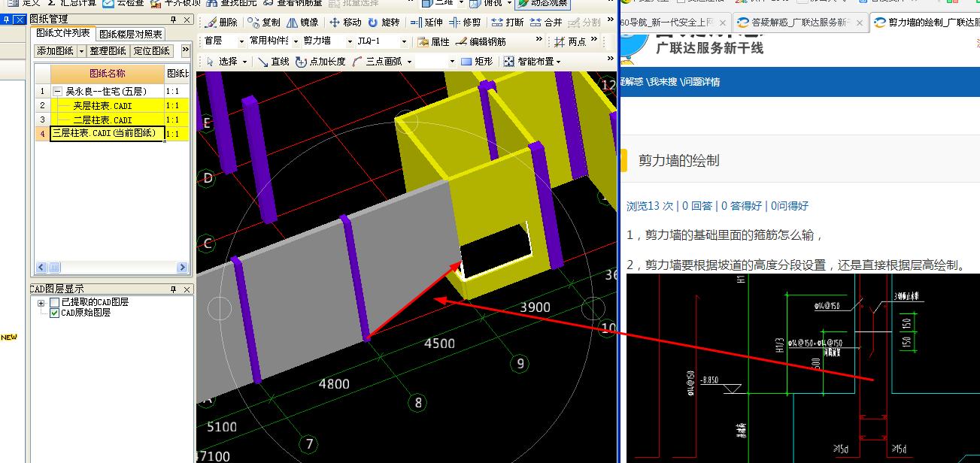Expand 图纸管理 toolbar overflow chevron
Viewport: 980px width, 463px height.
pyautogui.click(x=185, y=50)
